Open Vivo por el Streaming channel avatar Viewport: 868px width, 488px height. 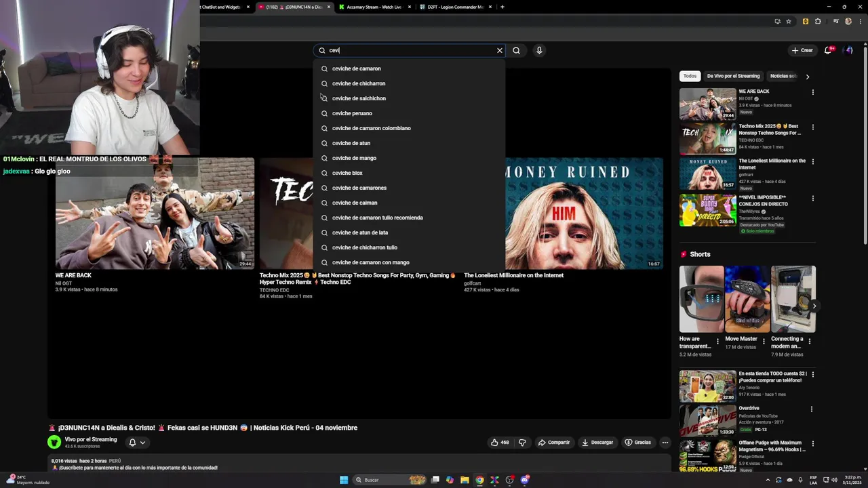pos(54,442)
